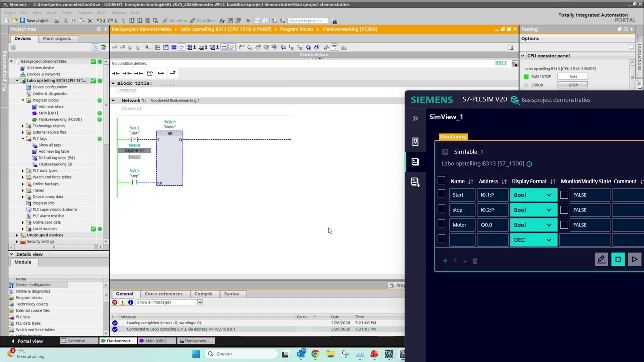The width and height of the screenshot is (644, 362).
Task: Expand the Ungrouped devices tree node
Action: [17, 235]
